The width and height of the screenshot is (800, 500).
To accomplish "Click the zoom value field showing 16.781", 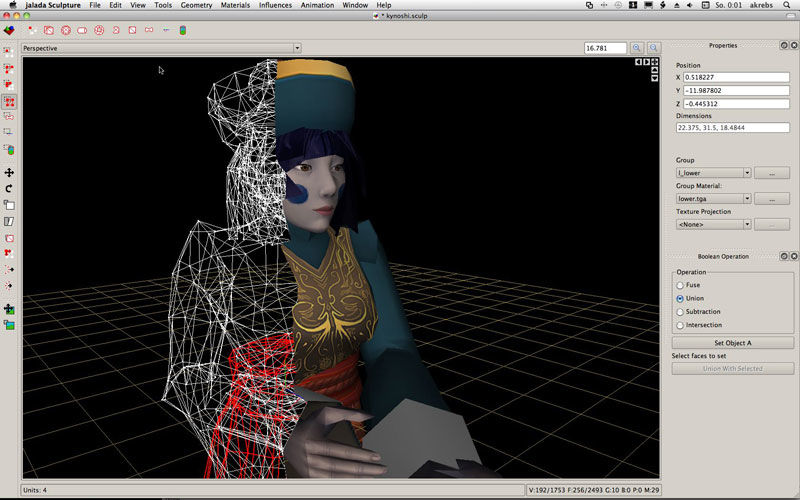I will [605, 48].
